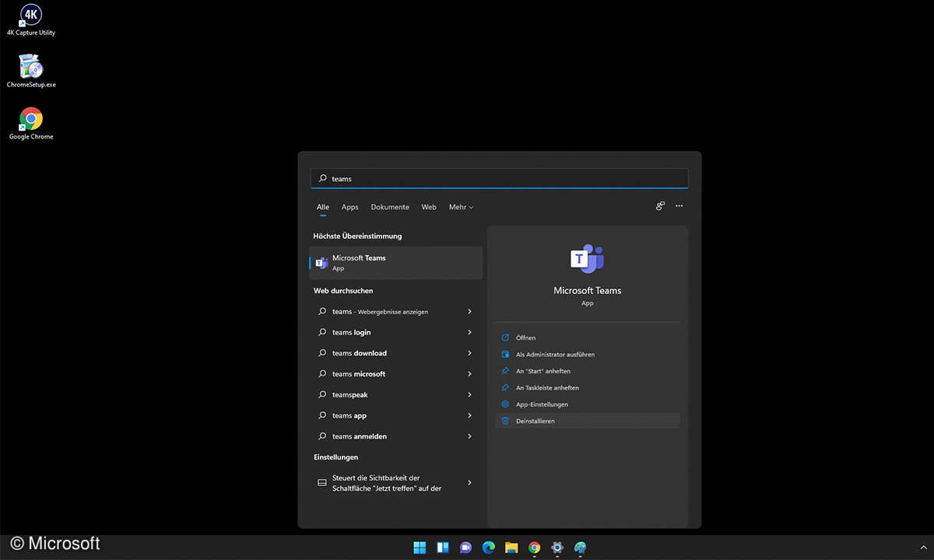Switch to the Alle search tab

pos(323,207)
